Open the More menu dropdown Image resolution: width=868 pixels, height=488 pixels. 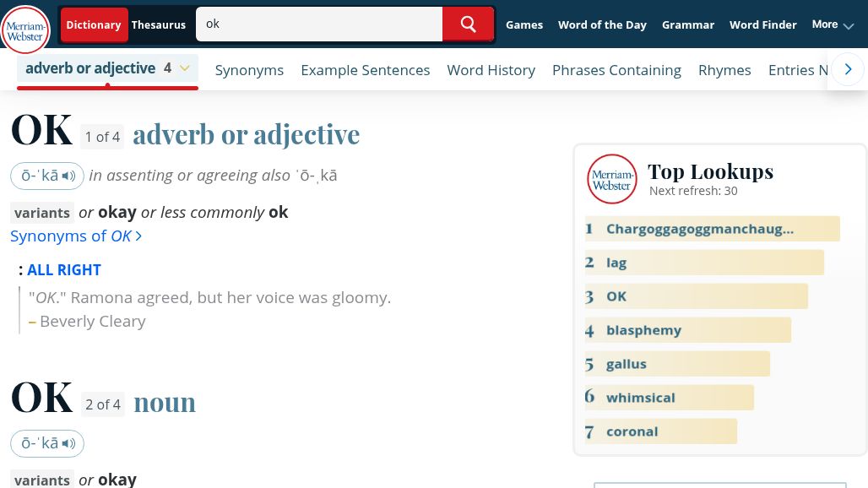pos(833,24)
